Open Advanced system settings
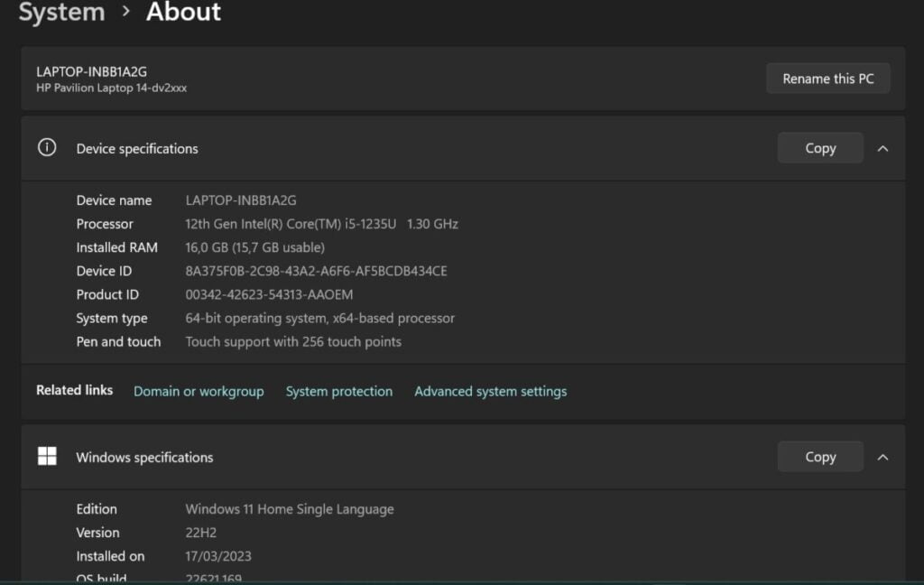Screen dimensions: 924x585 (490, 391)
